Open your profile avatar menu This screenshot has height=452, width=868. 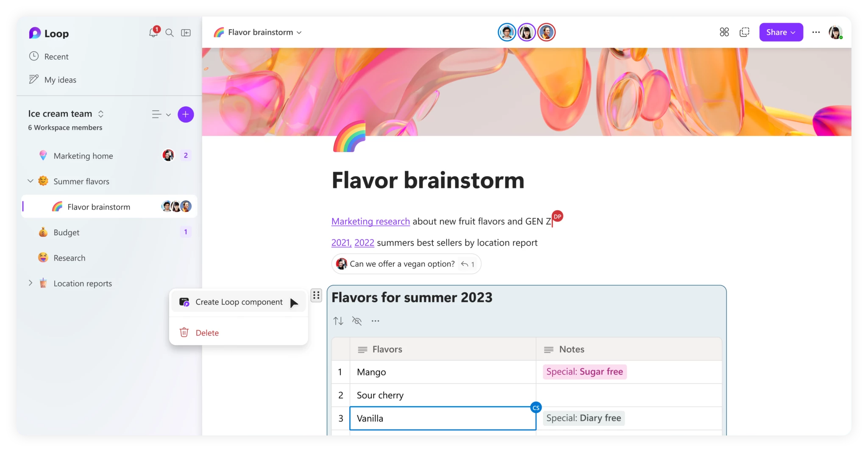pos(835,32)
